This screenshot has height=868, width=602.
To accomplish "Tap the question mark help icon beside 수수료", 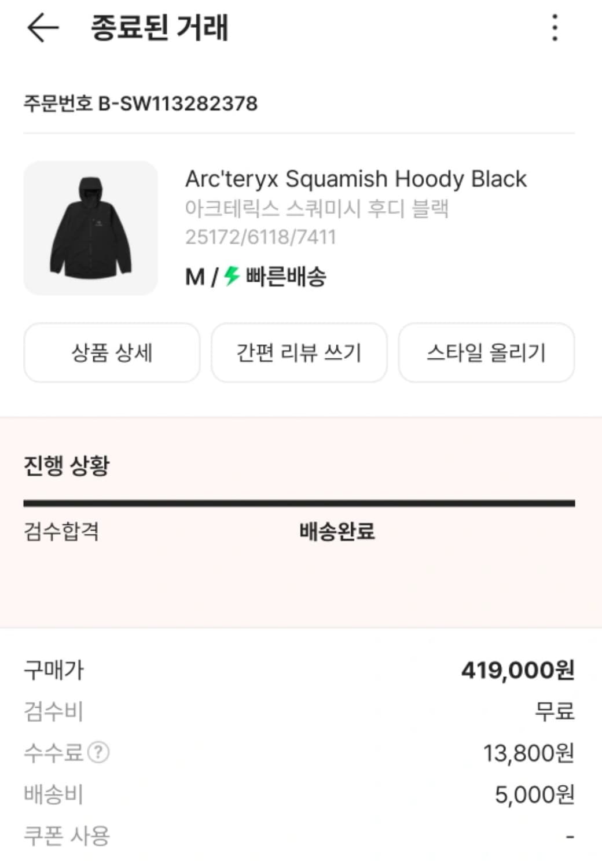I will click(x=98, y=752).
